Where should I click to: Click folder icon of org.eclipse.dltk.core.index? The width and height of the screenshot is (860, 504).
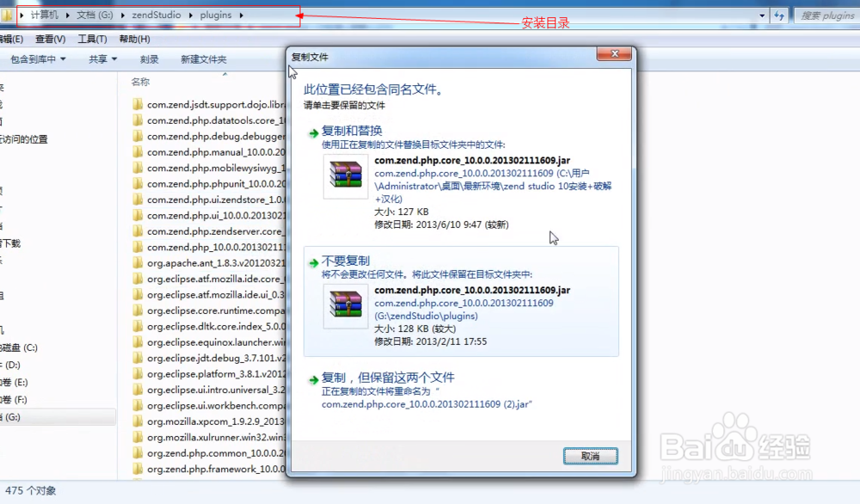[x=138, y=326]
